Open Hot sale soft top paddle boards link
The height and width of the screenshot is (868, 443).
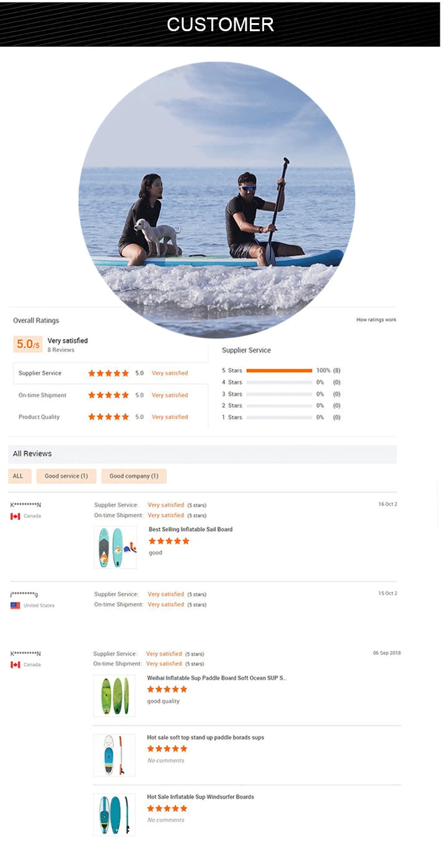(x=206, y=738)
